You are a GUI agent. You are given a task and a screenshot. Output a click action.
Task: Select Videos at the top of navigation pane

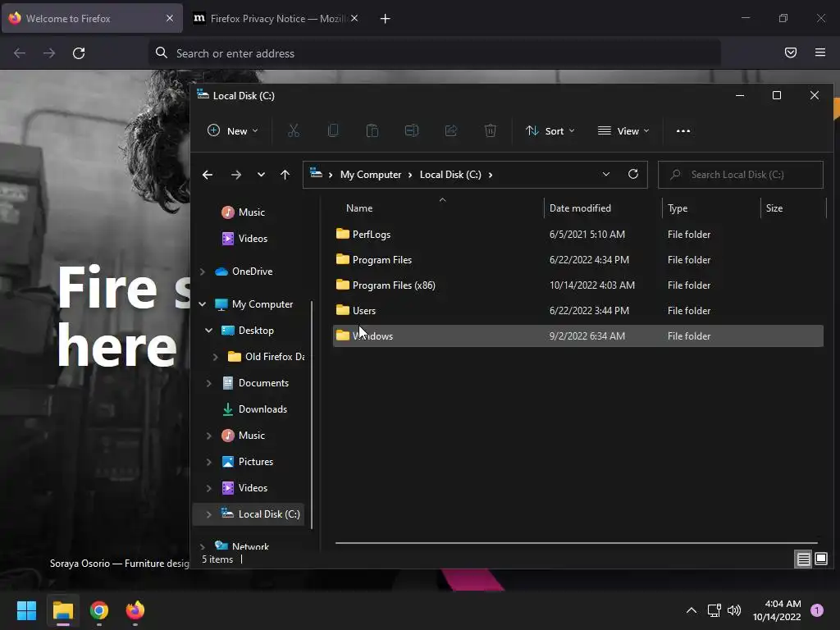point(253,239)
